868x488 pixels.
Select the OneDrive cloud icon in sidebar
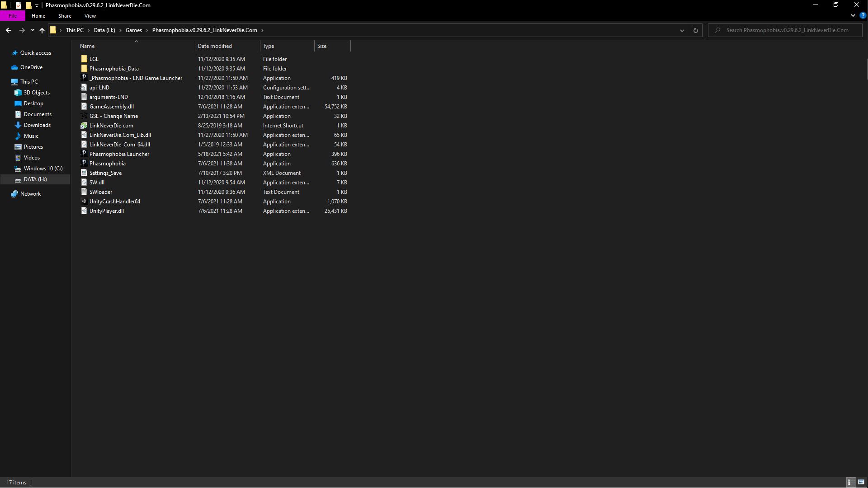pyautogui.click(x=14, y=67)
